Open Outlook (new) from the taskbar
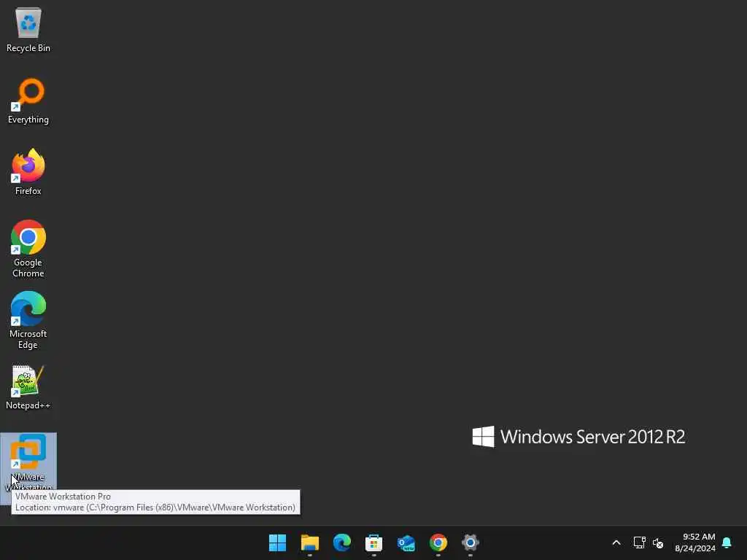The image size is (747, 560). click(406, 542)
